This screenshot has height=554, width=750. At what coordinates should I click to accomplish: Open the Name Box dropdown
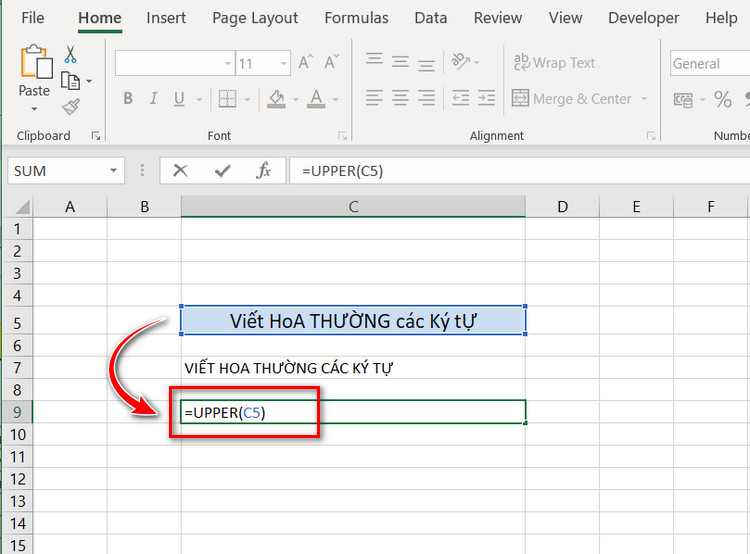pos(113,171)
